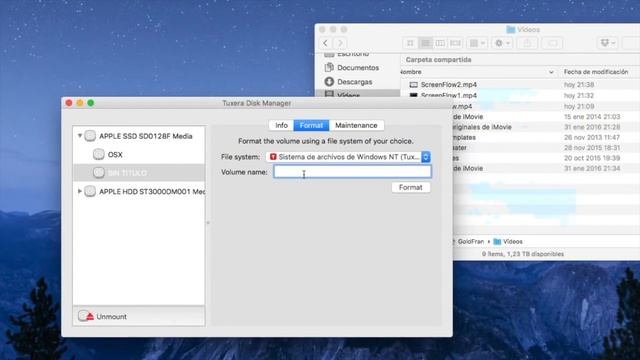The height and width of the screenshot is (360, 640).
Task: Click the hoy 21:38 modification date
Action: tap(579, 84)
